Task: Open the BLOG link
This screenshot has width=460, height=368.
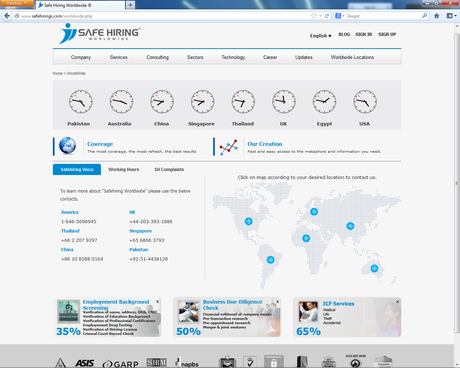Action: click(344, 34)
